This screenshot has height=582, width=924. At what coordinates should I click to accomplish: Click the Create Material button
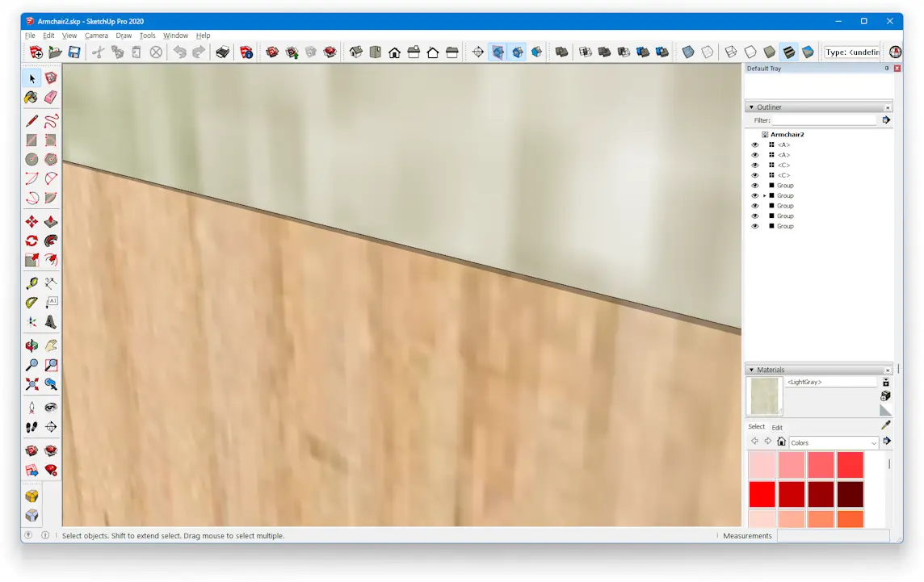click(x=885, y=396)
